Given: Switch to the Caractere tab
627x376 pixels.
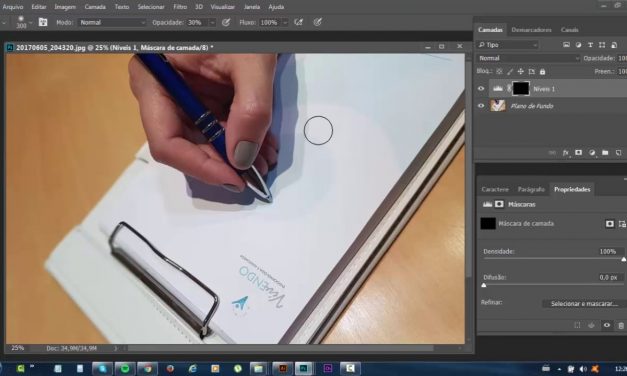Looking at the screenshot, I should point(495,189).
